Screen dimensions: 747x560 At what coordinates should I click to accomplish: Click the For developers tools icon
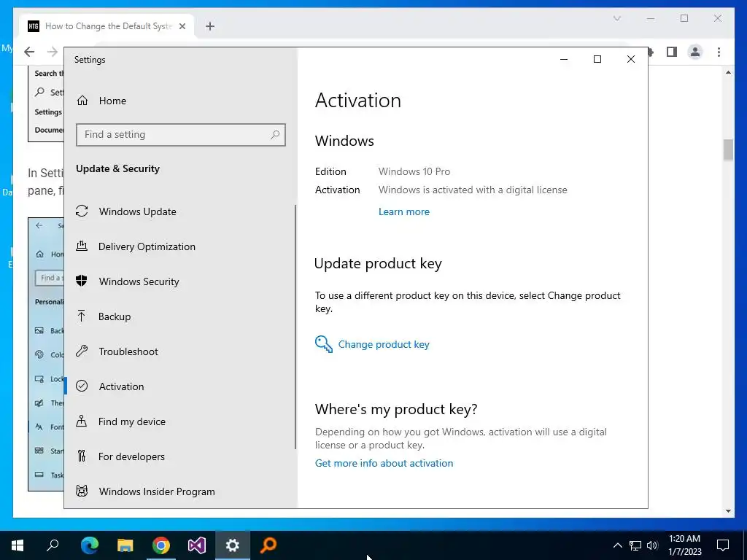tap(82, 456)
